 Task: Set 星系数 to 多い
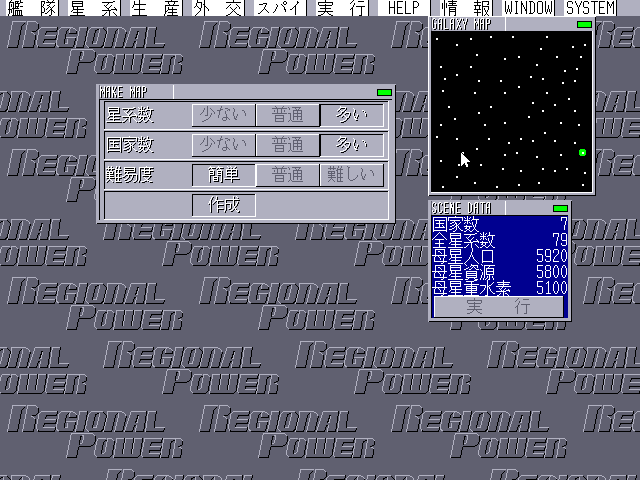coord(352,115)
